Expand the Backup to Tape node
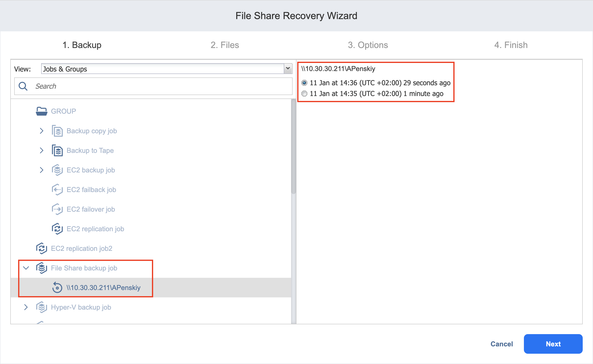Screen dimensions: 593x364 (41, 150)
